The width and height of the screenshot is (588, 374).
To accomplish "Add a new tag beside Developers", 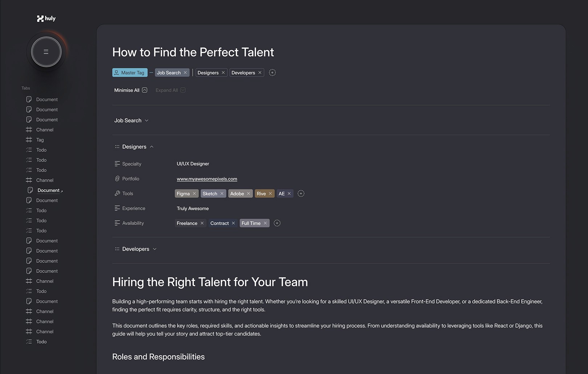I will [x=272, y=73].
